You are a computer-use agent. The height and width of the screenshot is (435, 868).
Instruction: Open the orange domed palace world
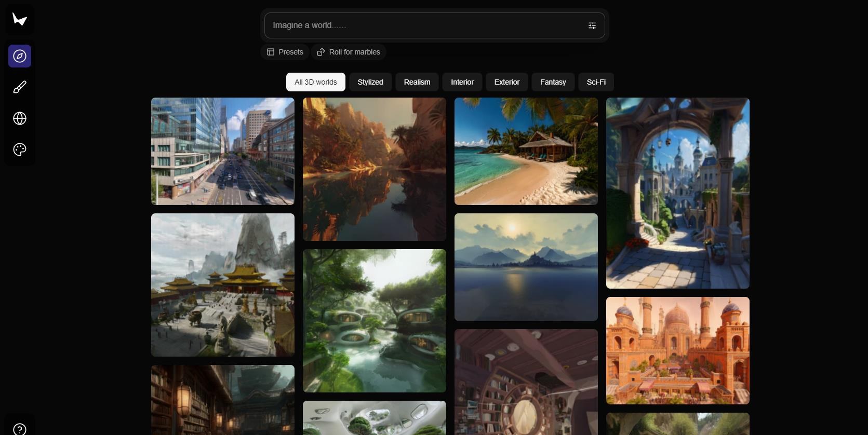pos(678,350)
